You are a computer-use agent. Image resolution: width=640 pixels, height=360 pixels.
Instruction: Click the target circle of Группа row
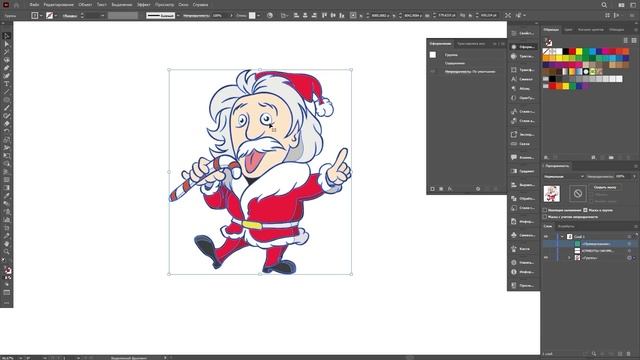tap(629, 258)
